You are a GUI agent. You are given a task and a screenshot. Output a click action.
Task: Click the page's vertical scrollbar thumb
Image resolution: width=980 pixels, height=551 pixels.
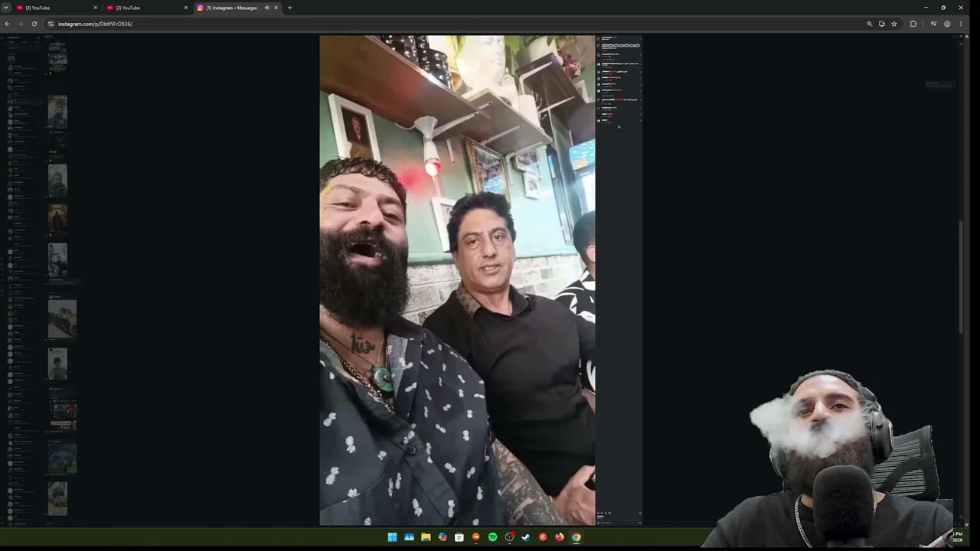(x=962, y=277)
